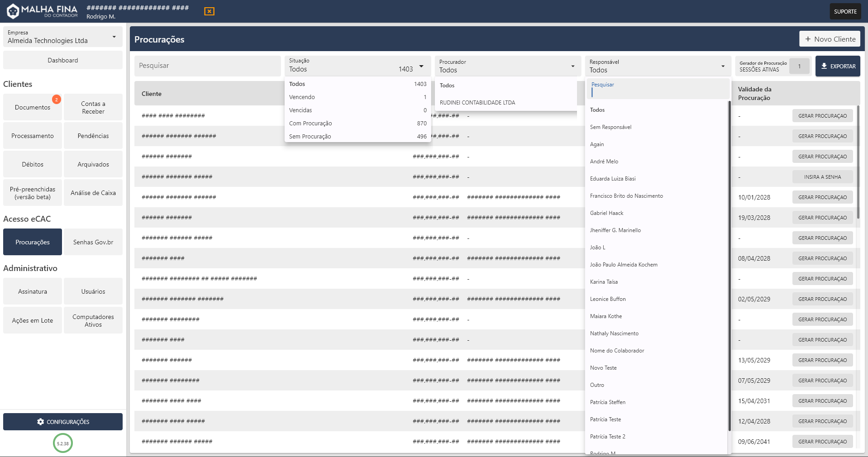Choose RUDINEI CONTABILIDADE LTDA as procurador
Viewport: 868px width, 457px height.
[477, 103]
